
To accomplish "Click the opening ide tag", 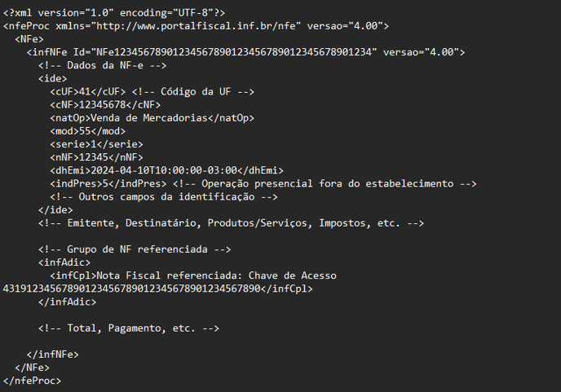I will 52,79.
